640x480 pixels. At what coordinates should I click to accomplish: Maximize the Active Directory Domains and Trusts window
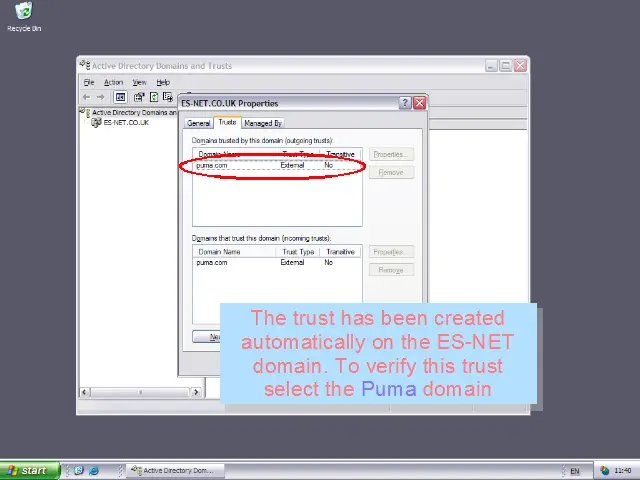(506, 65)
